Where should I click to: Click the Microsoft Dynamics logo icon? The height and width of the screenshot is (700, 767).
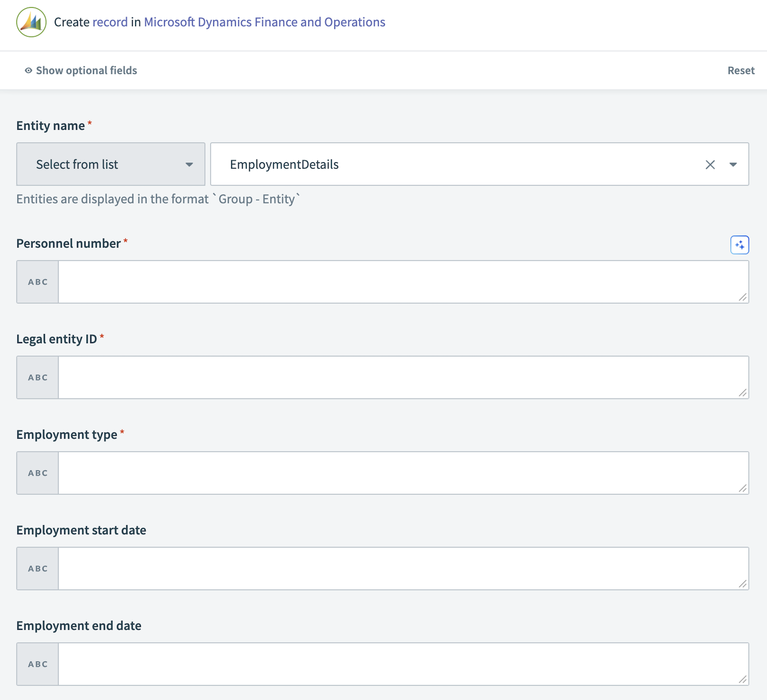tap(31, 22)
